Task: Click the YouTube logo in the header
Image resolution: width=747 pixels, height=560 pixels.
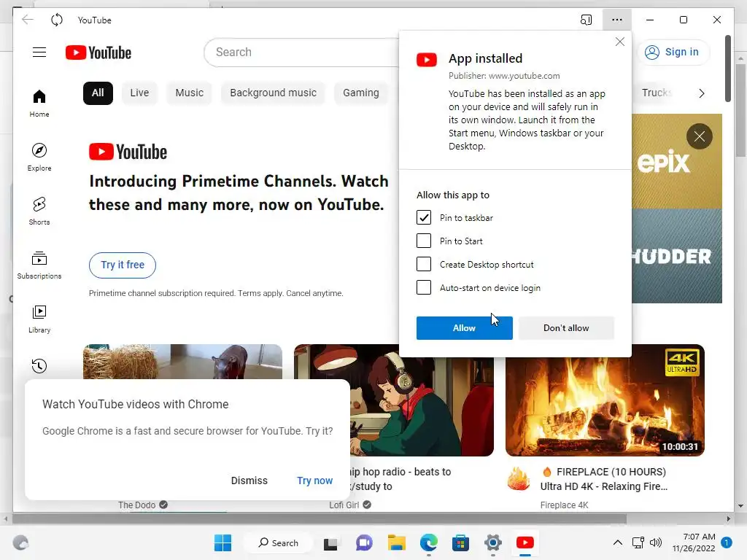Action: 98,52
